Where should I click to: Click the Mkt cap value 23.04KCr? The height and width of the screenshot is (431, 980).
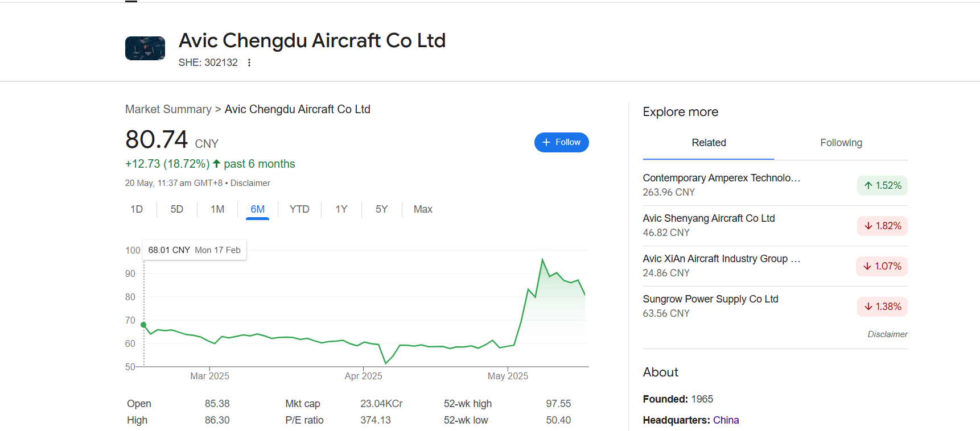click(381, 404)
